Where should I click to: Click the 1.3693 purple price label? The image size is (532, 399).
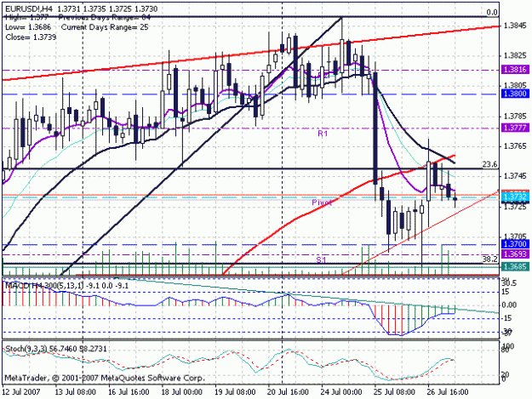tap(515, 254)
